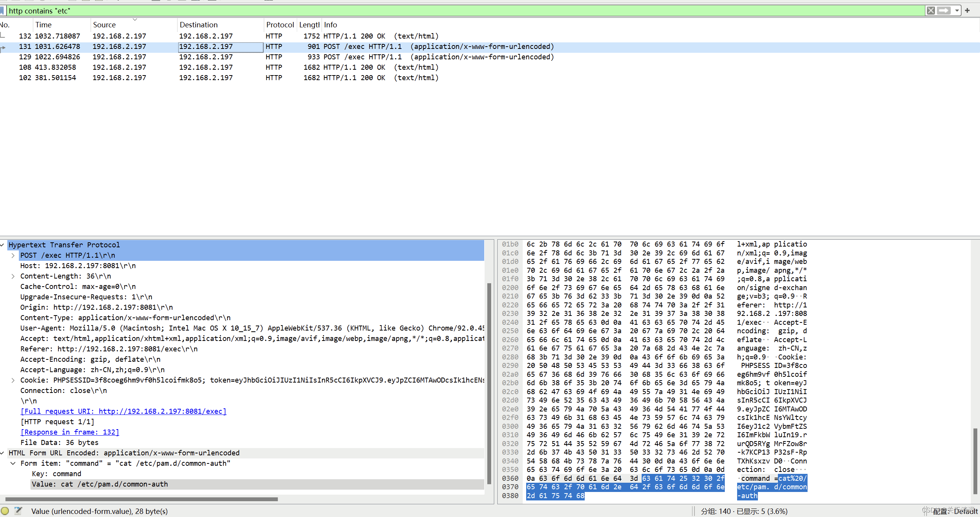
Task: Expand the Content-Length: 36 field
Action: (x=13, y=276)
